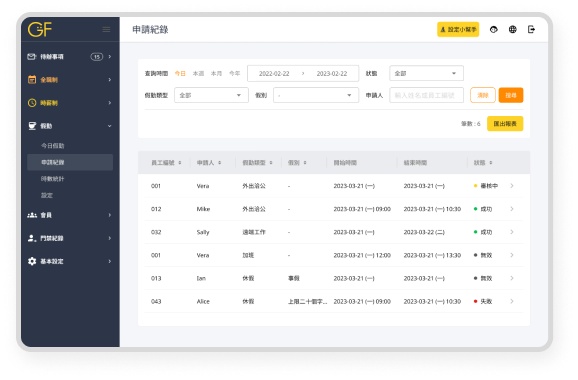Click the 匯出報表 export button
Viewport: 578px width, 380px height.
(505, 124)
